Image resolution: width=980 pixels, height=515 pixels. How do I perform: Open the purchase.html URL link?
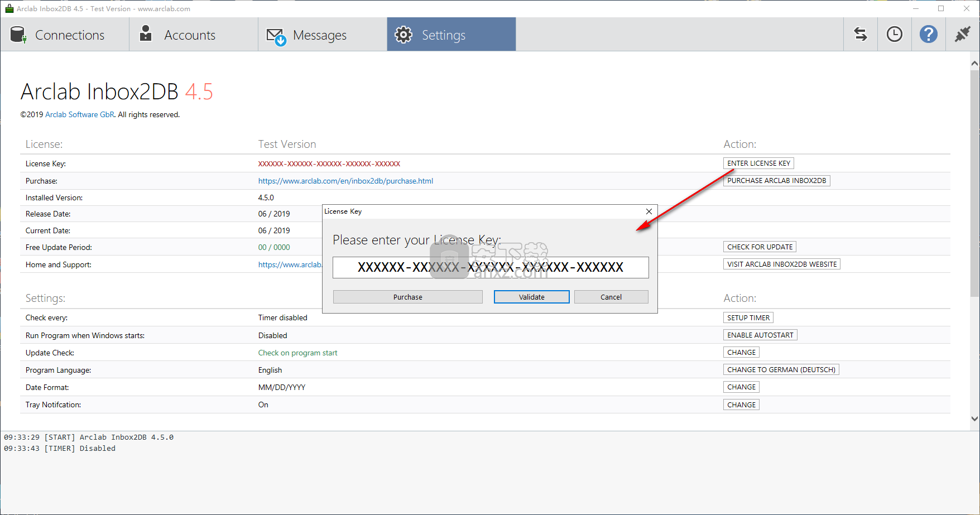[x=345, y=181]
